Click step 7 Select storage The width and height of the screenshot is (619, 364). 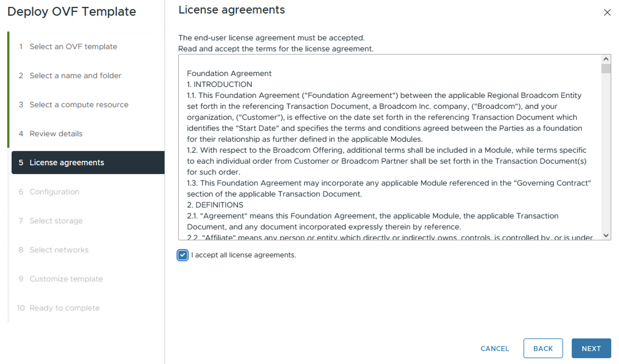click(56, 221)
